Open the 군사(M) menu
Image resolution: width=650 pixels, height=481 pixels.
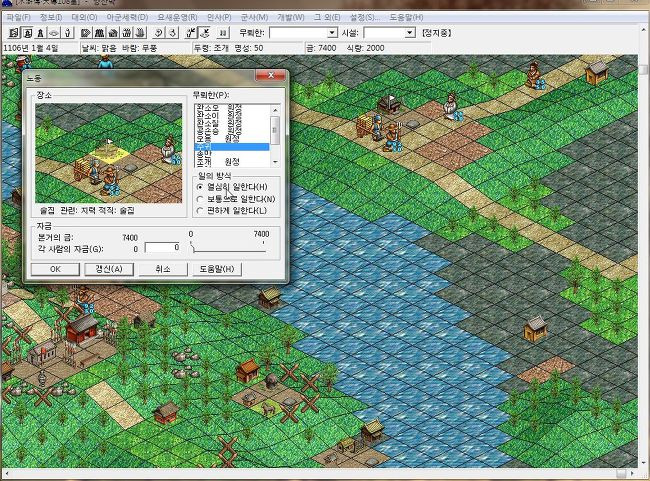255,17
